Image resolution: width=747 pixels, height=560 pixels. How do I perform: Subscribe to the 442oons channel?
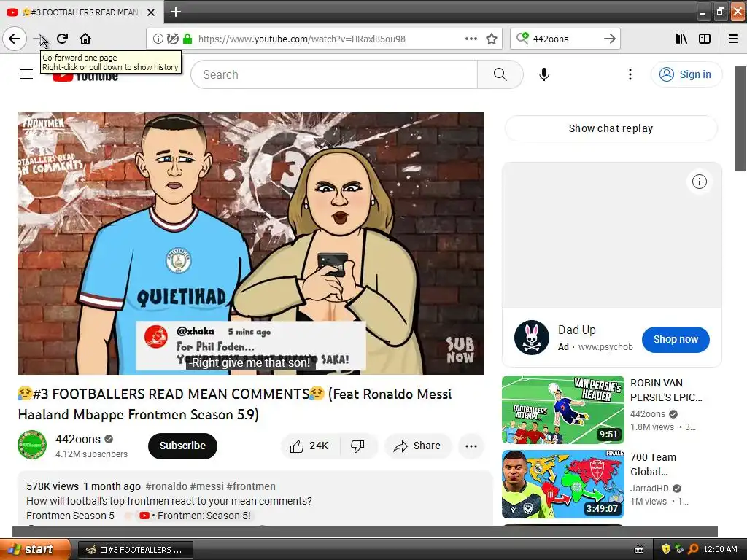pos(182,446)
